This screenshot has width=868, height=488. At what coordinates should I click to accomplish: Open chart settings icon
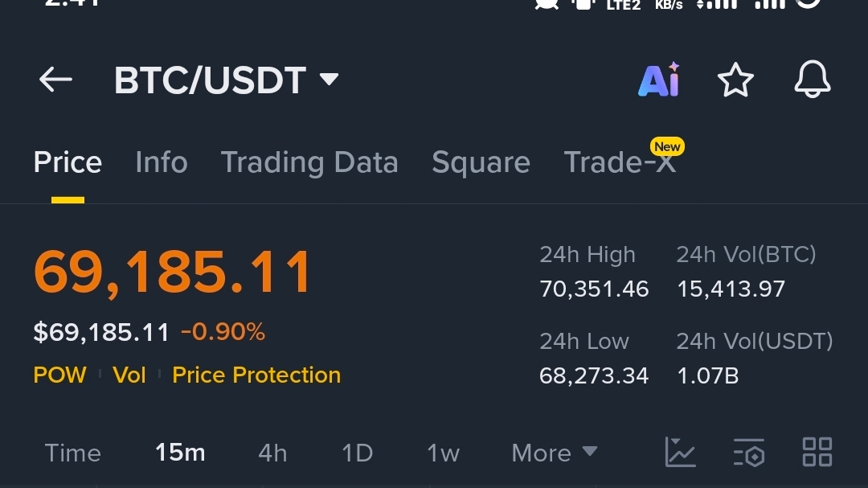click(749, 452)
